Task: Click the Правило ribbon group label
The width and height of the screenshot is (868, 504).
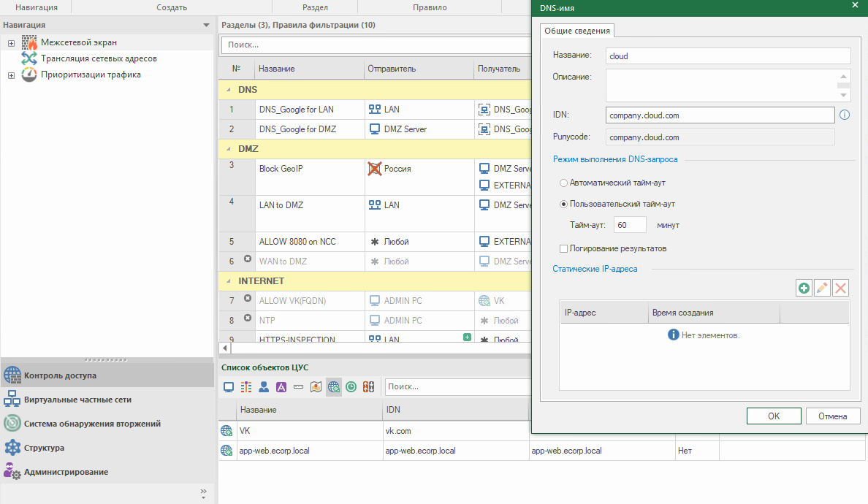Action: click(x=430, y=7)
